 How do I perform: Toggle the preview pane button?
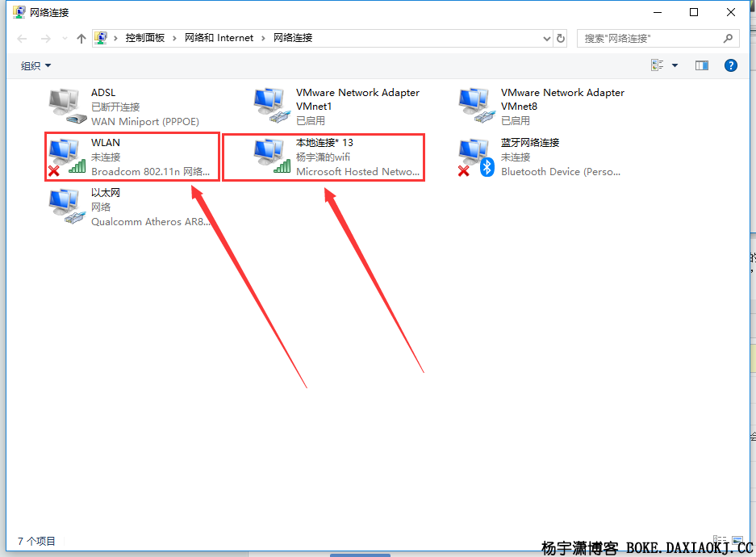pyautogui.click(x=701, y=65)
